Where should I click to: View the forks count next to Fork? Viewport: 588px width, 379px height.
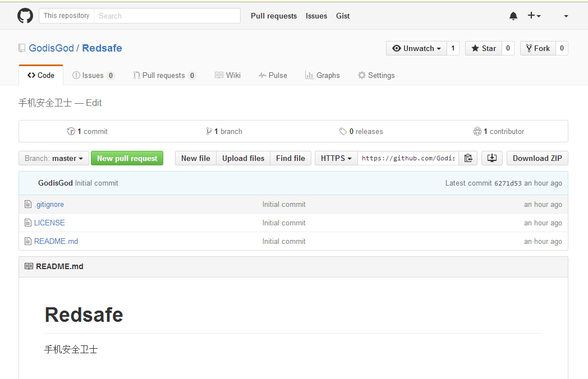pos(562,48)
